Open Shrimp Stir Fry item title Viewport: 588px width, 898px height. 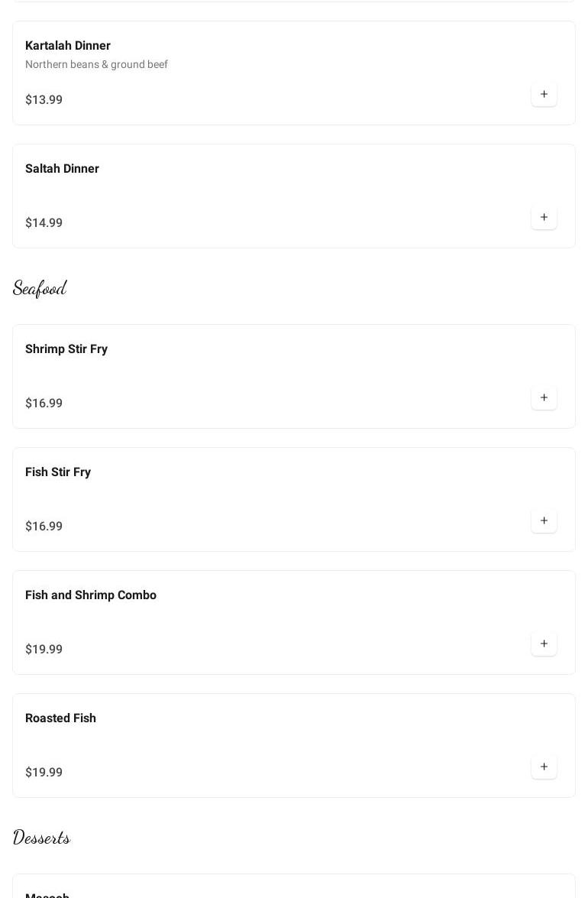point(66,349)
